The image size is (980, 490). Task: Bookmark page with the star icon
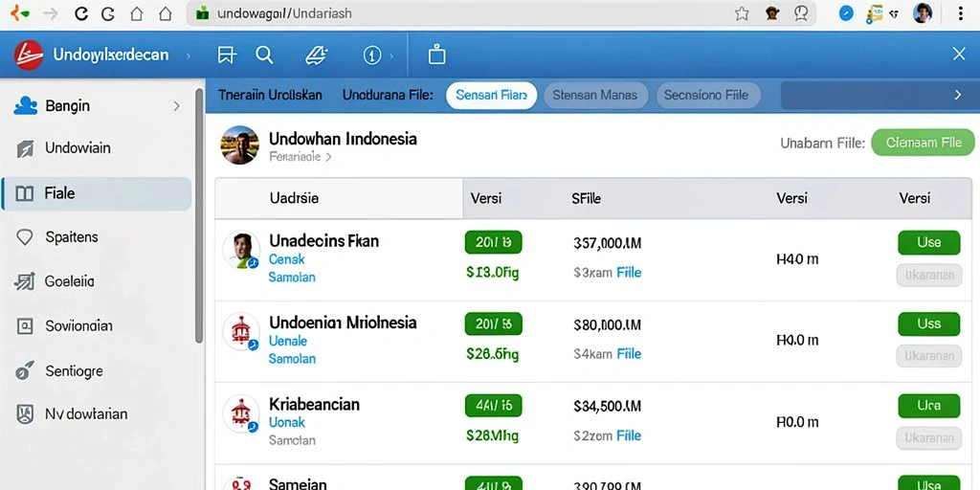click(742, 13)
